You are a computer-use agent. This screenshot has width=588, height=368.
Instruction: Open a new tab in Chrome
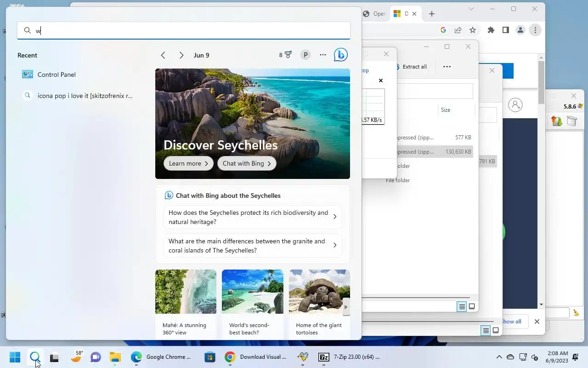coord(431,14)
